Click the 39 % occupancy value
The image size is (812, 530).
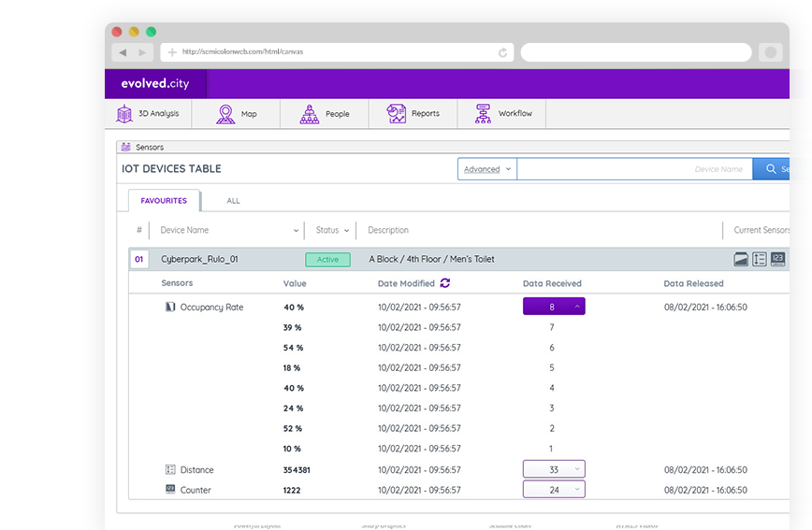pos(292,327)
